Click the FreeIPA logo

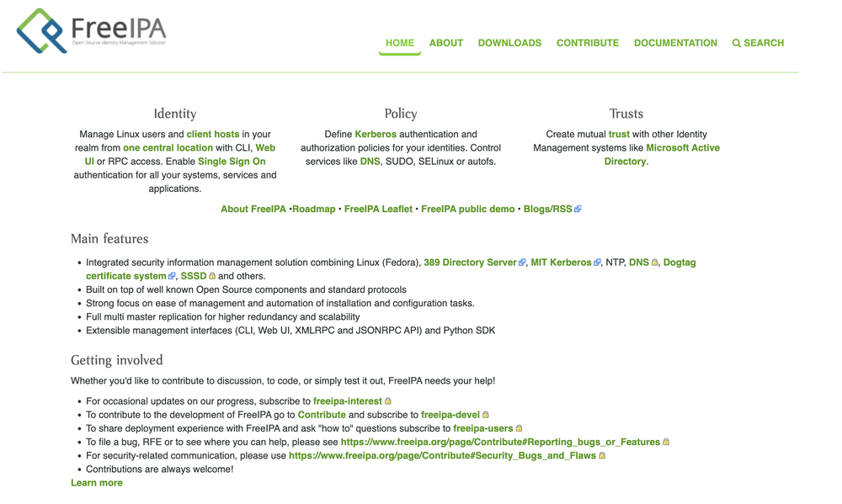tap(91, 30)
